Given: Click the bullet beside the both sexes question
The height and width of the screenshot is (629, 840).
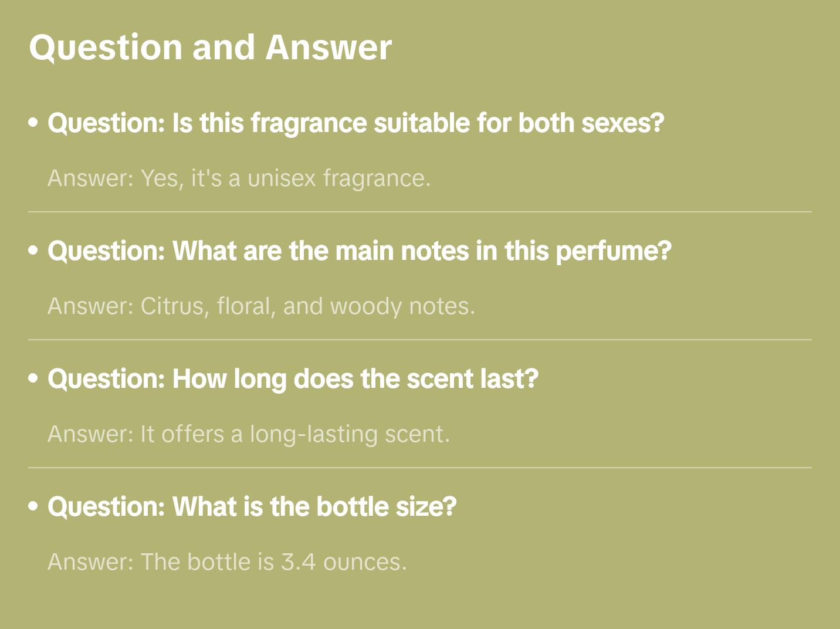Looking at the screenshot, I should tap(33, 123).
